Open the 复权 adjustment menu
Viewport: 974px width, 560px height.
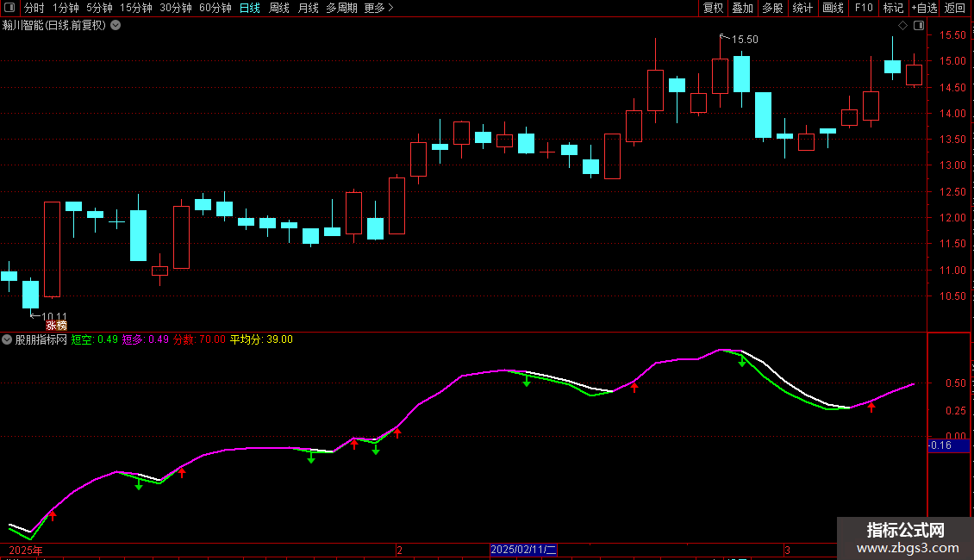click(x=713, y=8)
